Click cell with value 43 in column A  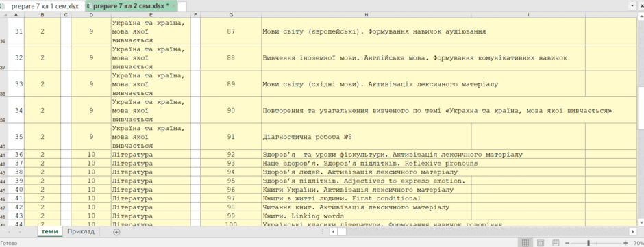click(16, 216)
